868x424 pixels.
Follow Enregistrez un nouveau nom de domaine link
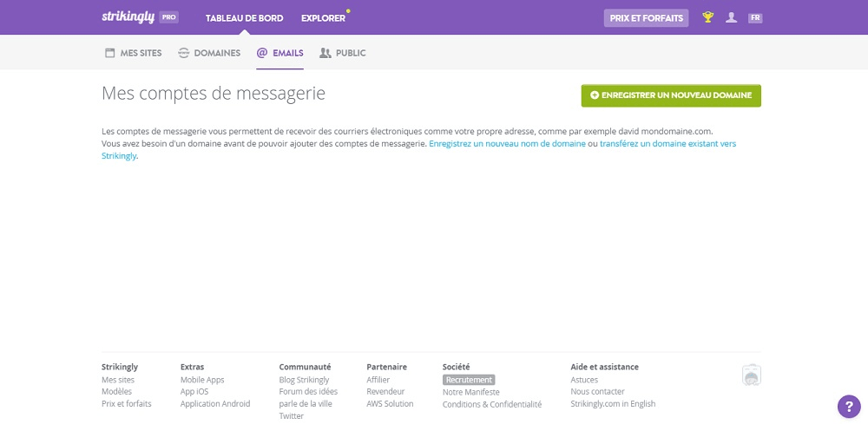point(507,144)
